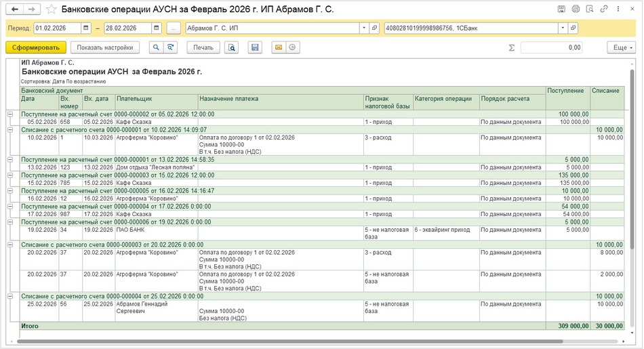
Task: Open organization dropdown for Абрамов Г. С. ИП
Action: [363, 28]
